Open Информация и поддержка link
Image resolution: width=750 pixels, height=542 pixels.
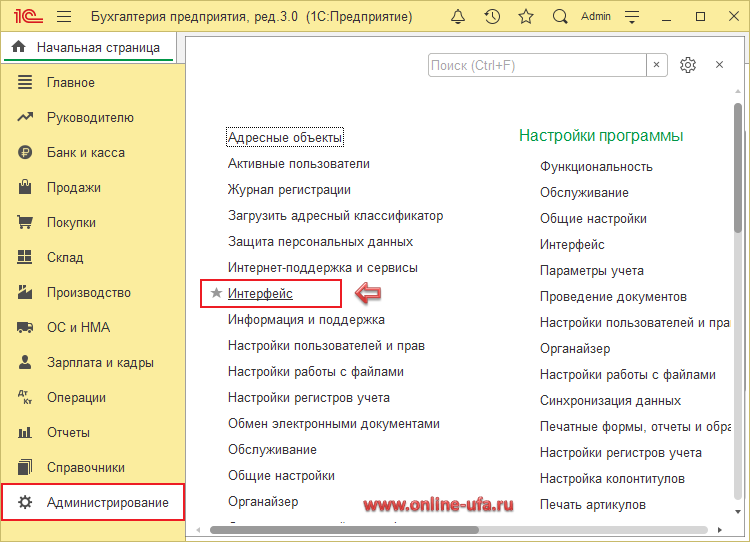[x=307, y=320]
